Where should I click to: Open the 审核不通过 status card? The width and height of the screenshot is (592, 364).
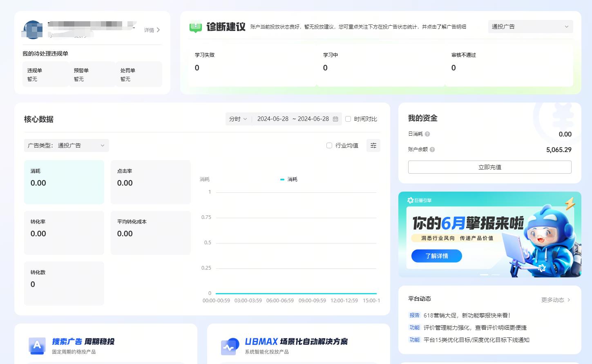point(509,63)
